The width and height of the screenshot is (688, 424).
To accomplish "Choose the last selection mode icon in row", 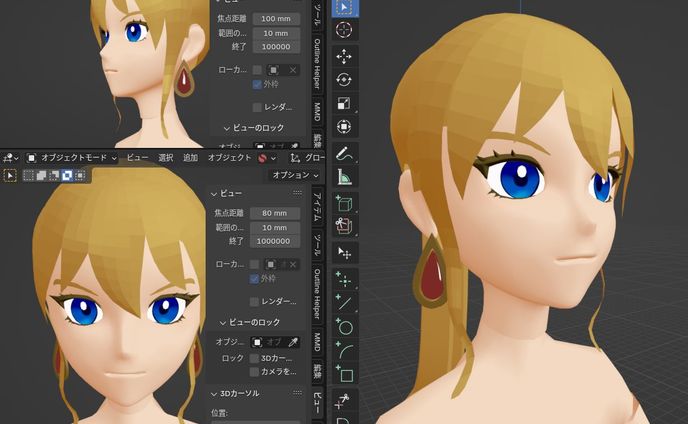I will 79,176.
